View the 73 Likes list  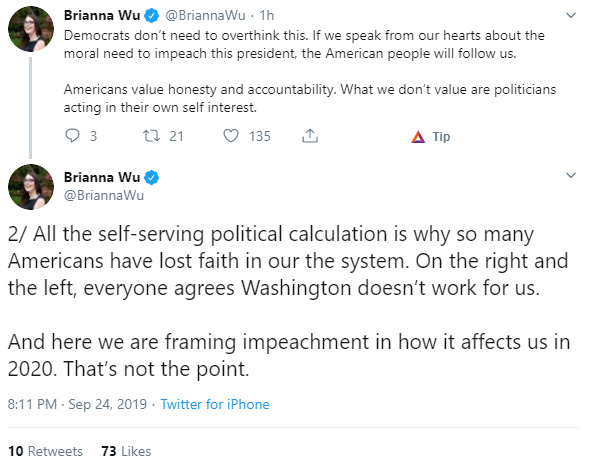(x=126, y=451)
